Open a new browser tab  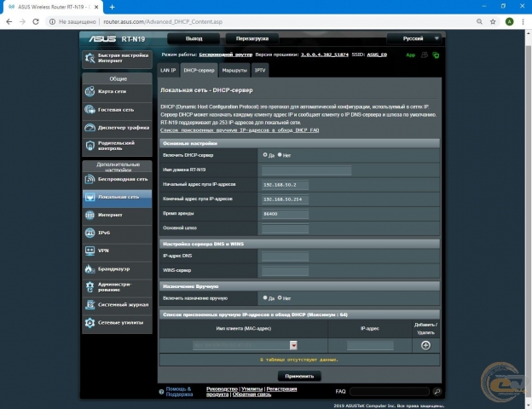coord(112,7)
